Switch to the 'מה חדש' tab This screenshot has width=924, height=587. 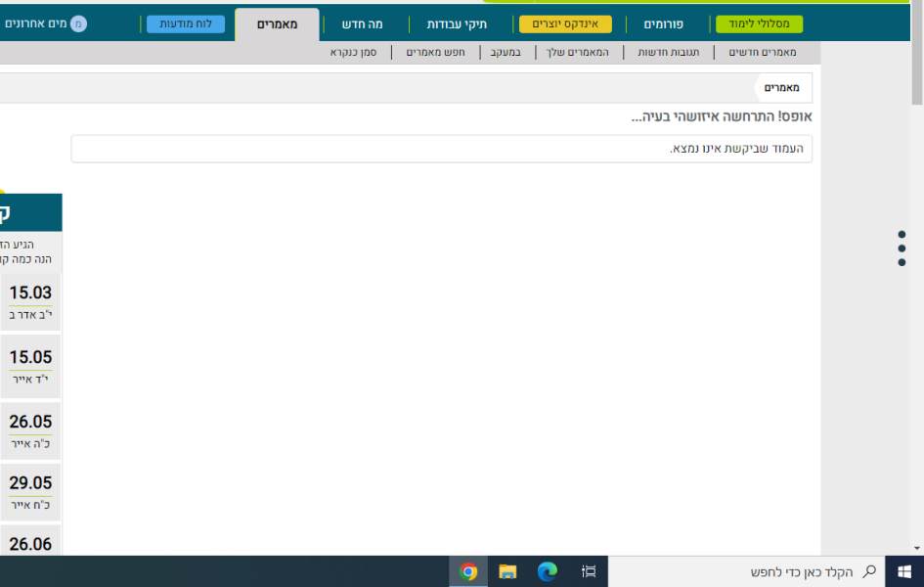point(361,23)
